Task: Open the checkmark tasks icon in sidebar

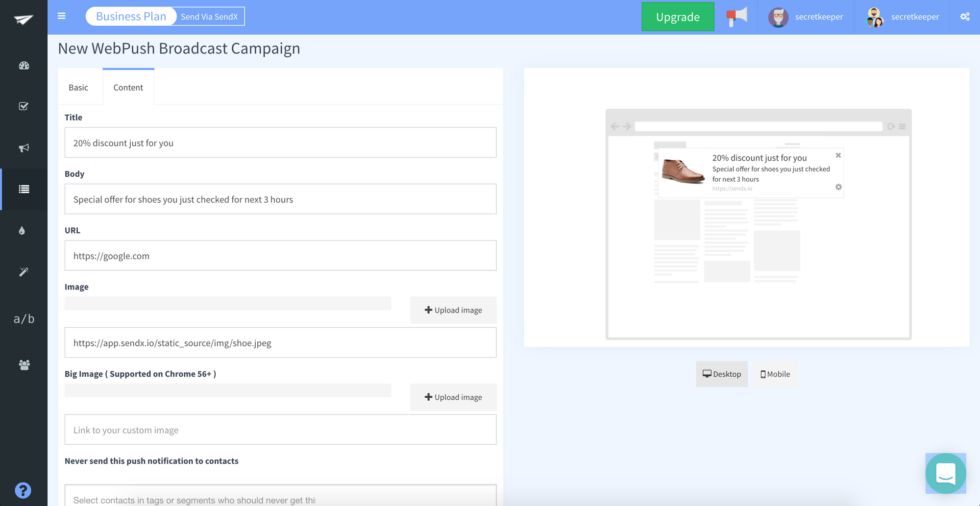Action: [24, 106]
